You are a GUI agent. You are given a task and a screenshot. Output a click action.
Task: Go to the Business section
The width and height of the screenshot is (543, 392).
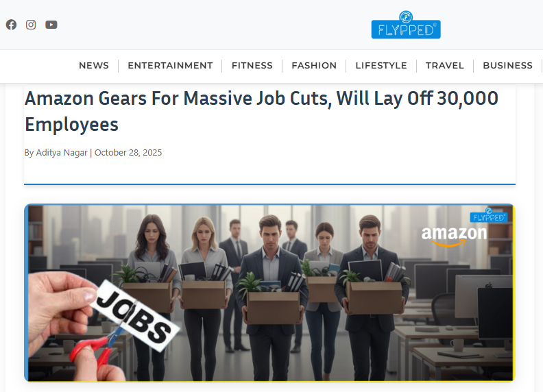tap(507, 66)
